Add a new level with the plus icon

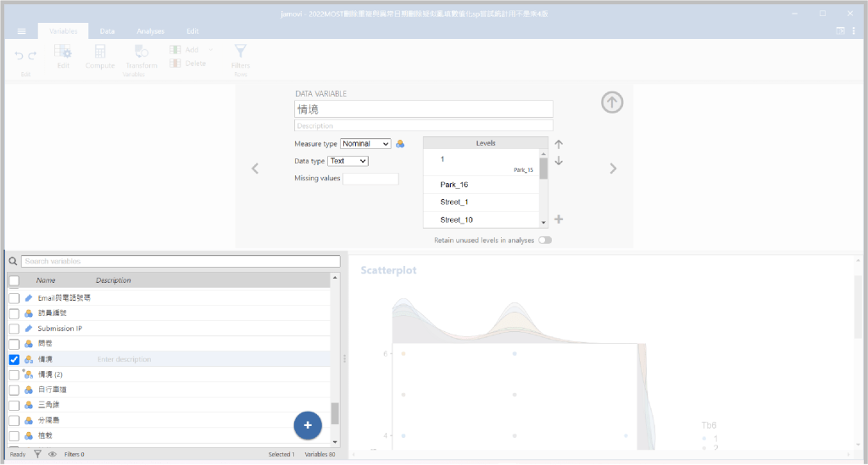point(559,219)
